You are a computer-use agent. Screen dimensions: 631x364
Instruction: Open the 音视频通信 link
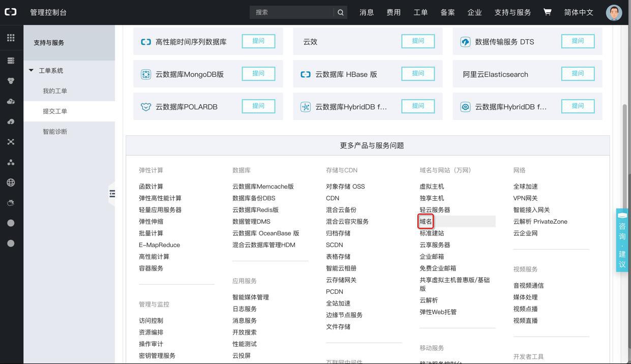click(528, 286)
